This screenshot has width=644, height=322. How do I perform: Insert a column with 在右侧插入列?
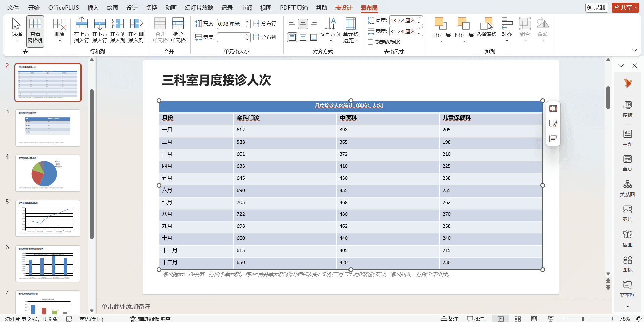coord(136,30)
